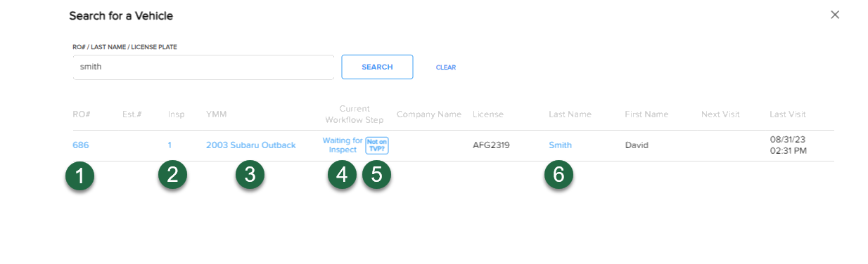Click the Not on TVP? badge
Viewport: 868px width, 264px height.
(x=377, y=145)
